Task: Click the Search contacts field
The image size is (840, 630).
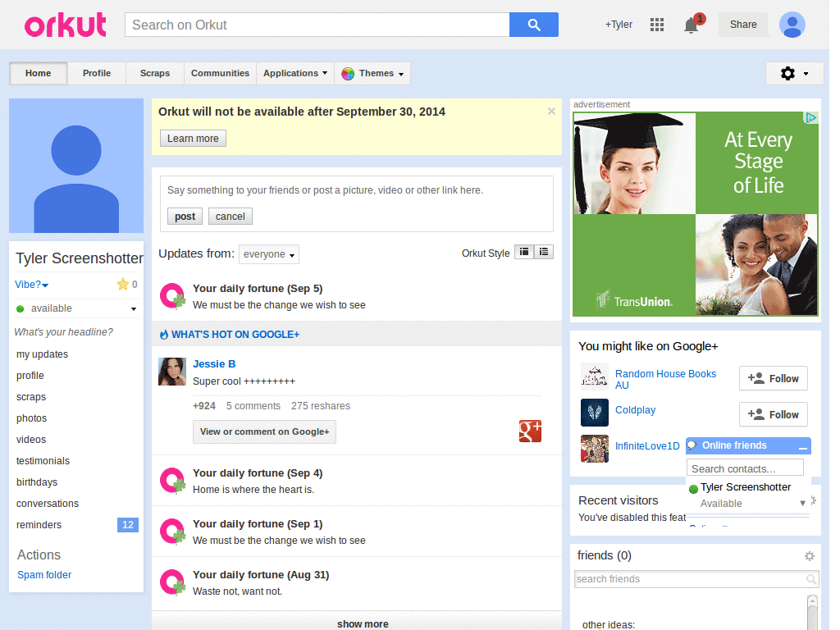Action: (x=745, y=468)
